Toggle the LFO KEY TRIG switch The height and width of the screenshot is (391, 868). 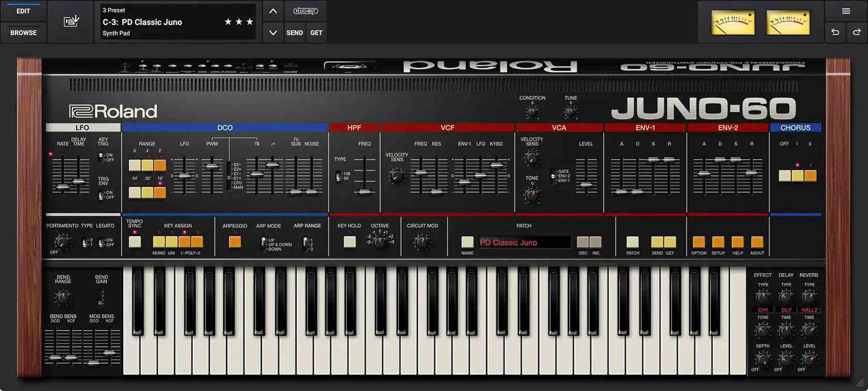[101, 157]
